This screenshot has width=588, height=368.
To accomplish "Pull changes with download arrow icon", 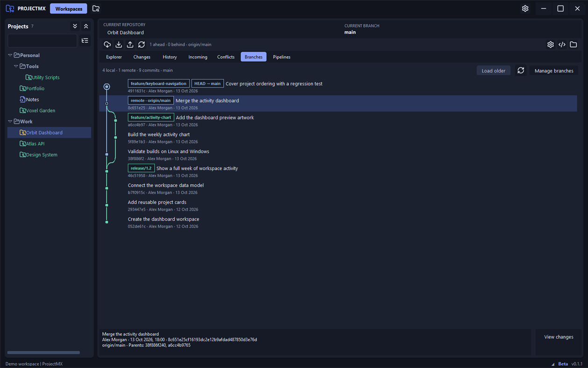I will [x=119, y=44].
